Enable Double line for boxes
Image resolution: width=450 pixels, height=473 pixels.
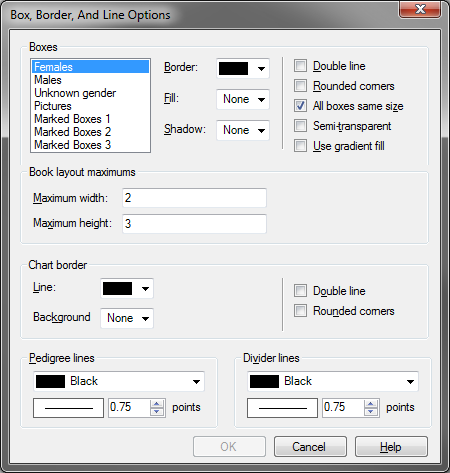(300, 66)
